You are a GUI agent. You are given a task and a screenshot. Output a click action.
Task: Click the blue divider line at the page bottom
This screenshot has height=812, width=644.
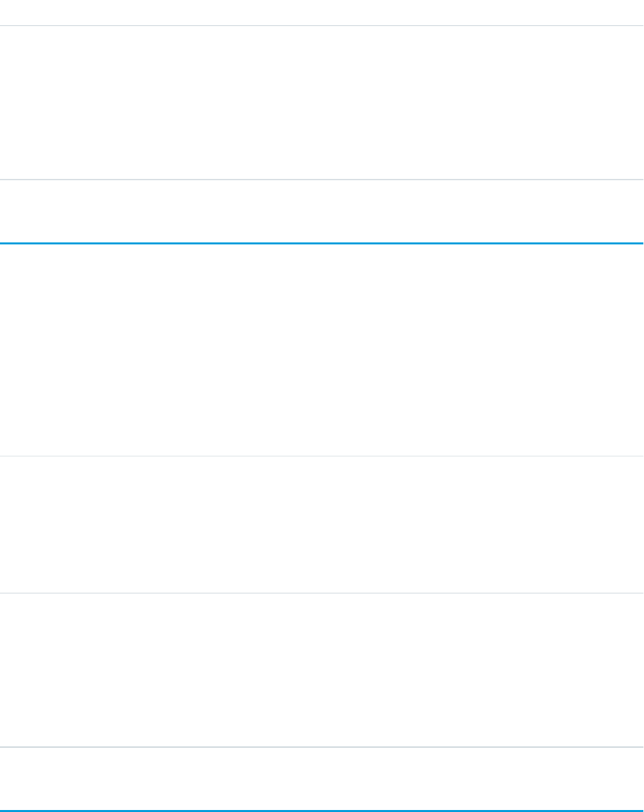[322, 811]
